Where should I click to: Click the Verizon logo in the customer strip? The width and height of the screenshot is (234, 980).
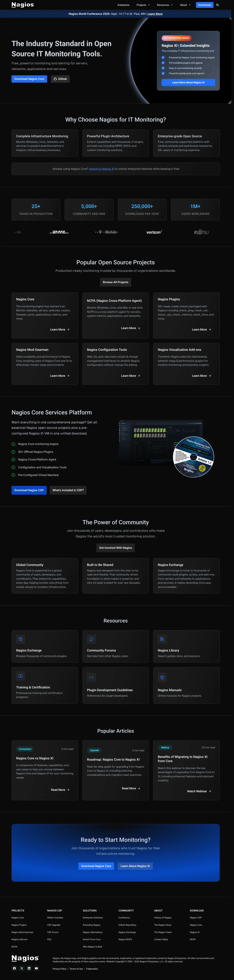[x=154, y=232]
